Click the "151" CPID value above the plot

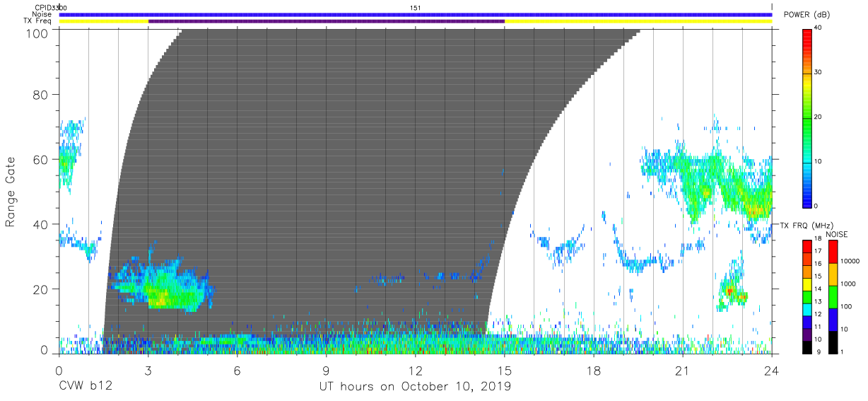tap(416, 7)
